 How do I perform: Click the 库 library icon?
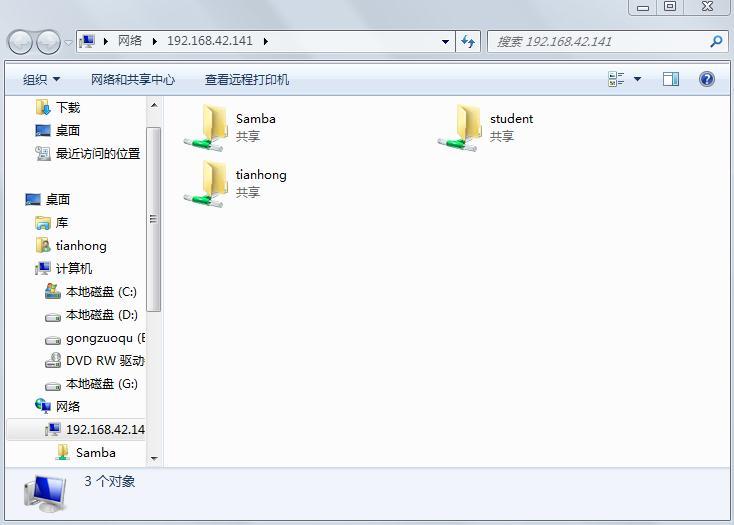(x=43, y=223)
